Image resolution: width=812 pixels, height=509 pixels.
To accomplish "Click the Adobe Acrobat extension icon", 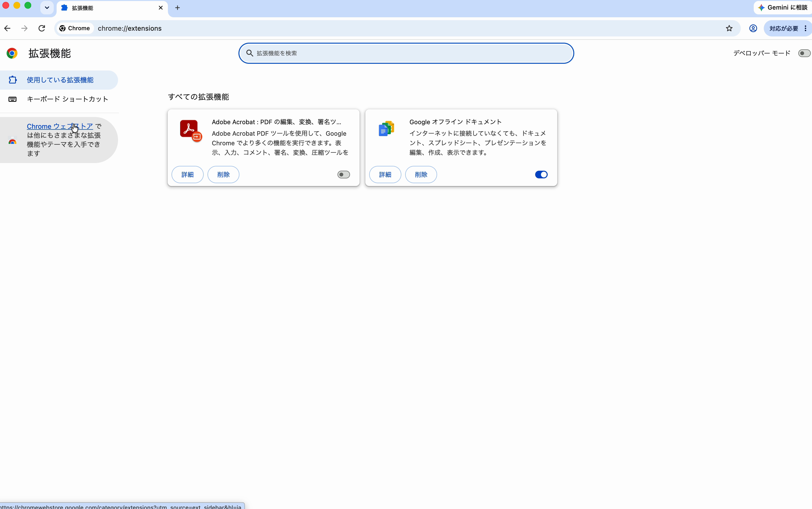I will click(191, 131).
